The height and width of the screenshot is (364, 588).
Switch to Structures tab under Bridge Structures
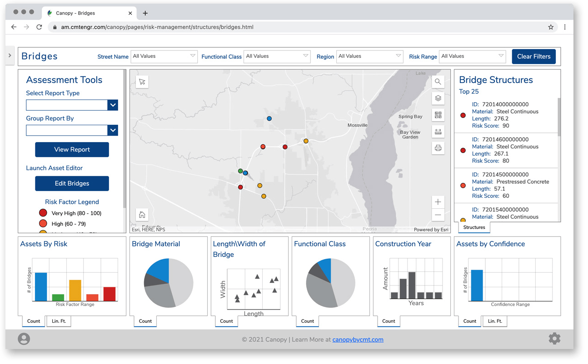pyautogui.click(x=474, y=227)
